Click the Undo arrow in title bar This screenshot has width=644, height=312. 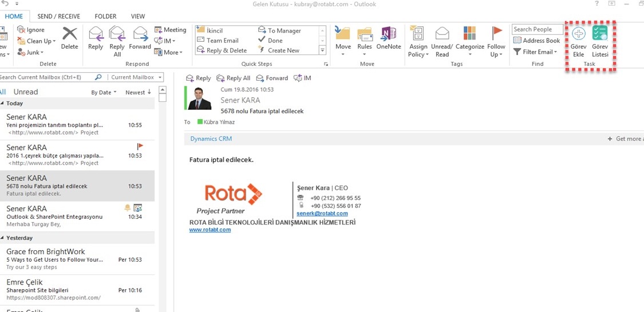pos(5,3)
